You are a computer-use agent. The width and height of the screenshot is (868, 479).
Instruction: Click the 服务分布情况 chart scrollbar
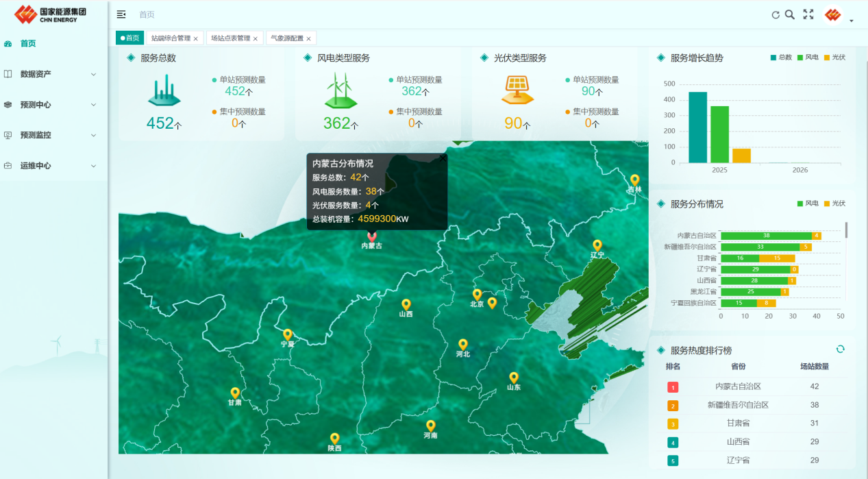click(846, 230)
